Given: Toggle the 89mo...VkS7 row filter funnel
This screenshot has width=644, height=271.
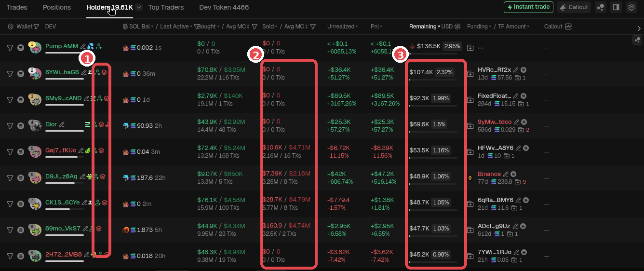Looking at the screenshot, I should point(10,230).
